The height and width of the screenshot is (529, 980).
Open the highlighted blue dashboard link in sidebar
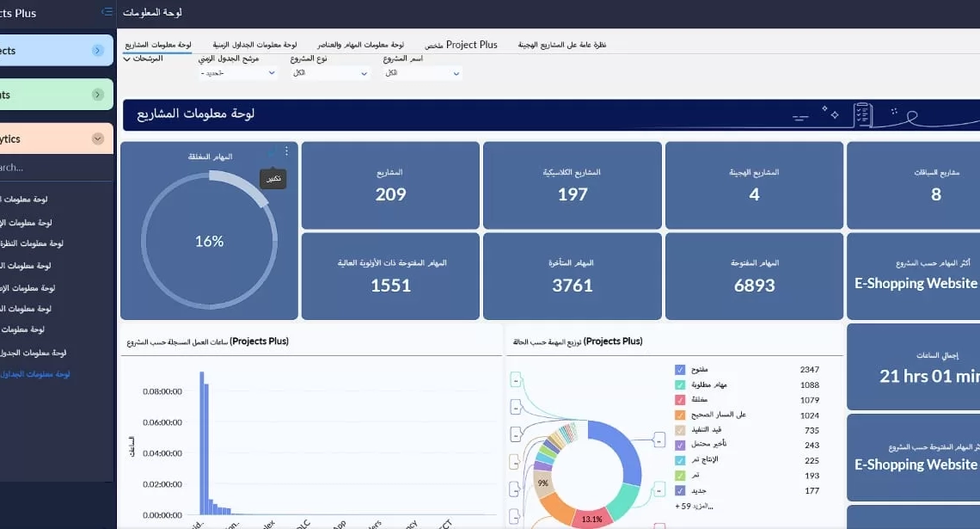click(35, 374)
